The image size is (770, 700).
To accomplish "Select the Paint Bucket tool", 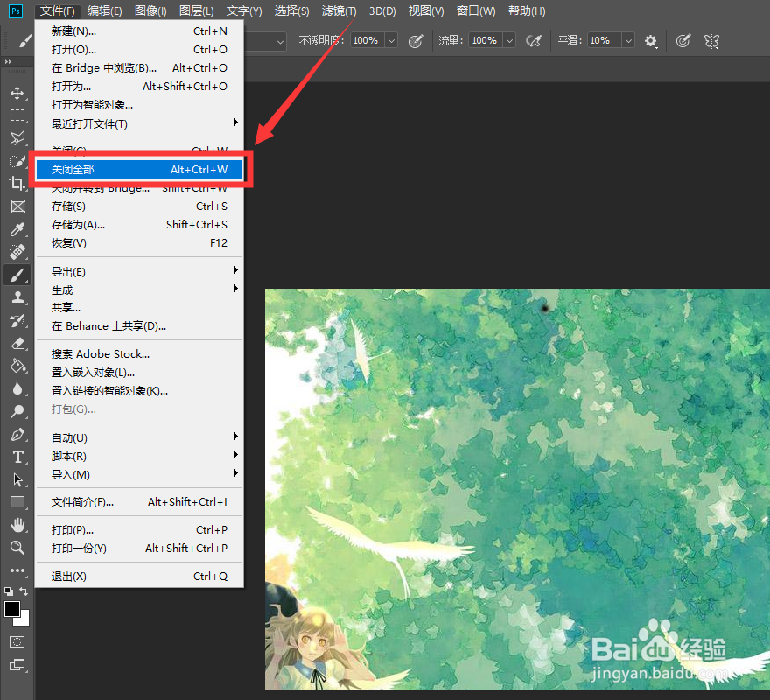I will [x=17, y=366].
